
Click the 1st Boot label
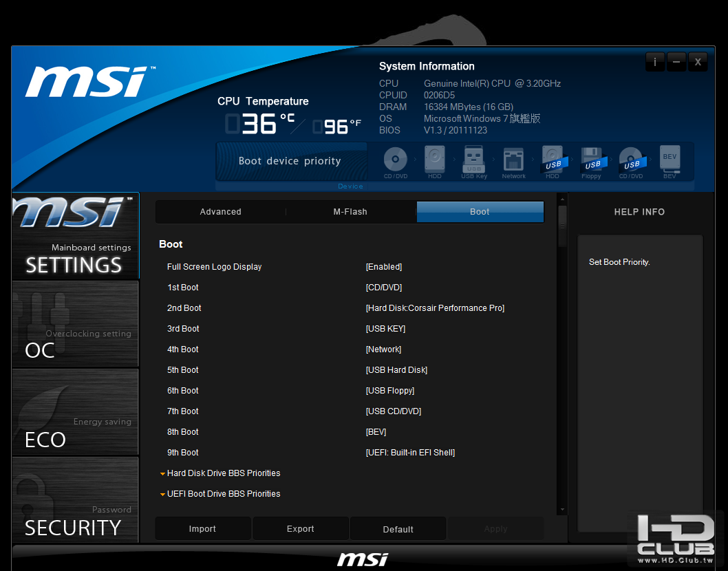[x=182, y=288]
